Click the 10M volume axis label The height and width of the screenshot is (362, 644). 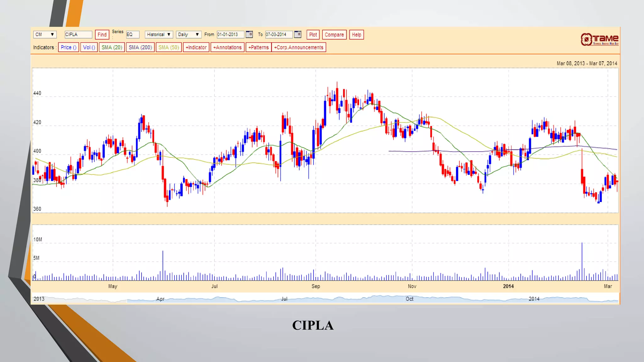38,239
